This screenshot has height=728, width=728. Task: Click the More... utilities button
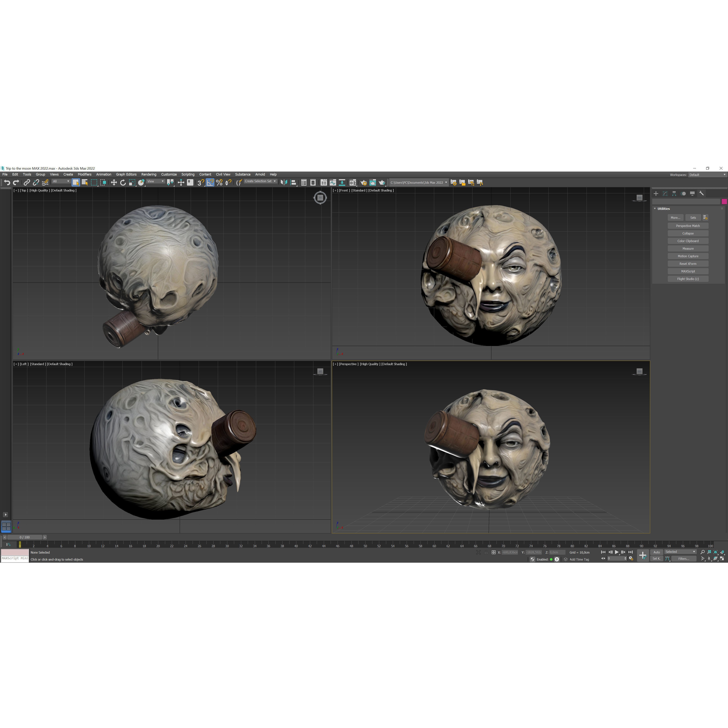[676, 218]
